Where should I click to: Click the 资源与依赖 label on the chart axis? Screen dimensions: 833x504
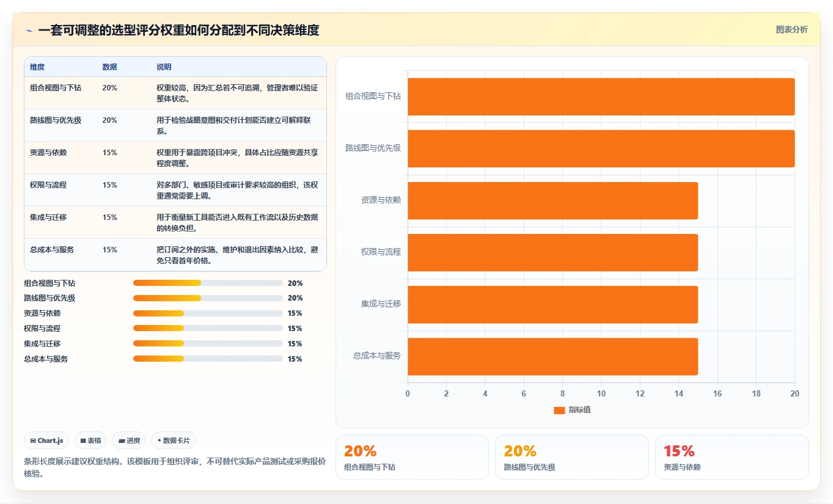tap(381, 200)
